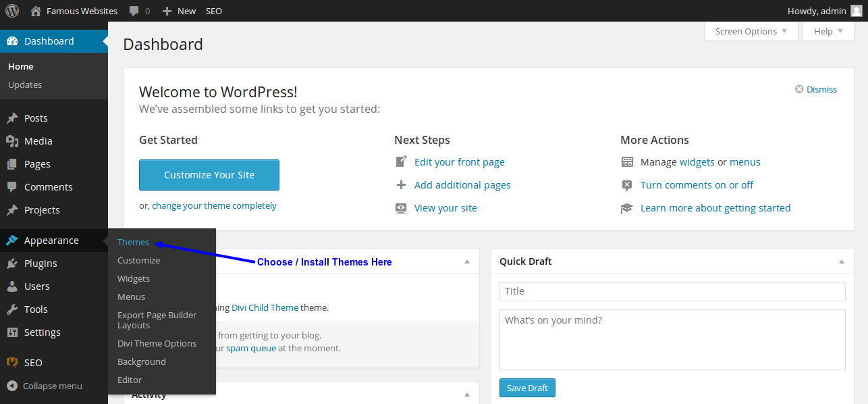Image resolution: width=868 pixels, height=404 pixels.
Task: Open Comments using the speech bubble icon
Action: click(14, 186)
